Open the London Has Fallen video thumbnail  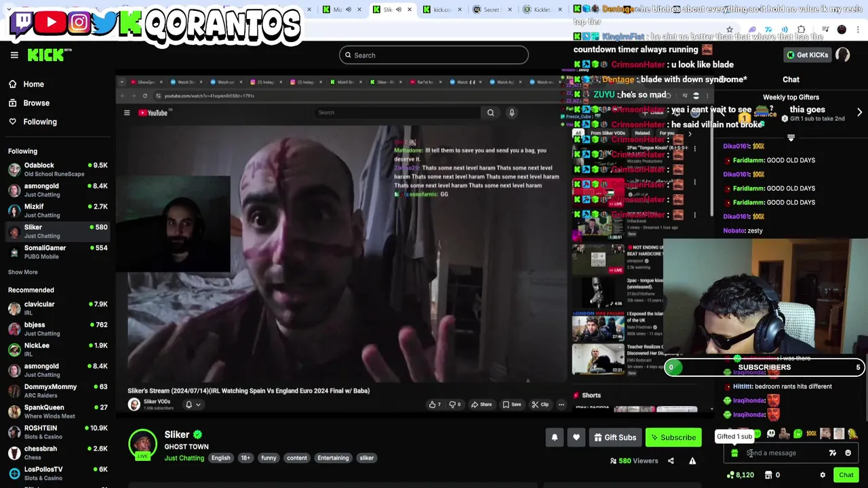(x=597, y=325)
